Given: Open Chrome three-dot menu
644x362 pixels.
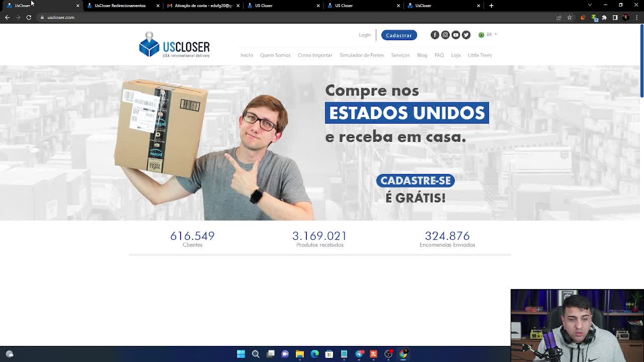Looking at the screenshot, I should (637, 18).
